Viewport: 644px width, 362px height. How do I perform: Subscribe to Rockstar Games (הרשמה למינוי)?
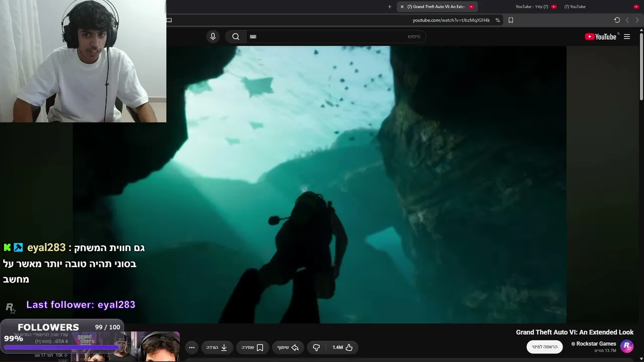coord(545,347)
